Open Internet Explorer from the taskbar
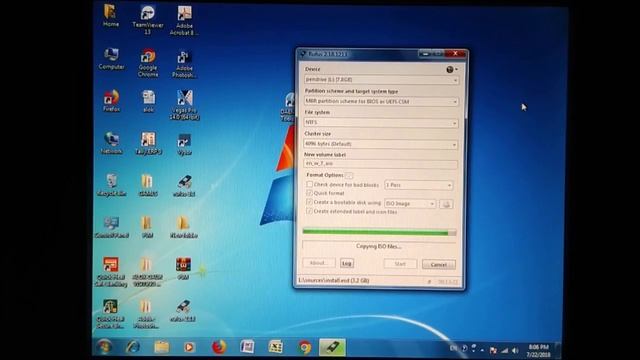 (133, 347)
